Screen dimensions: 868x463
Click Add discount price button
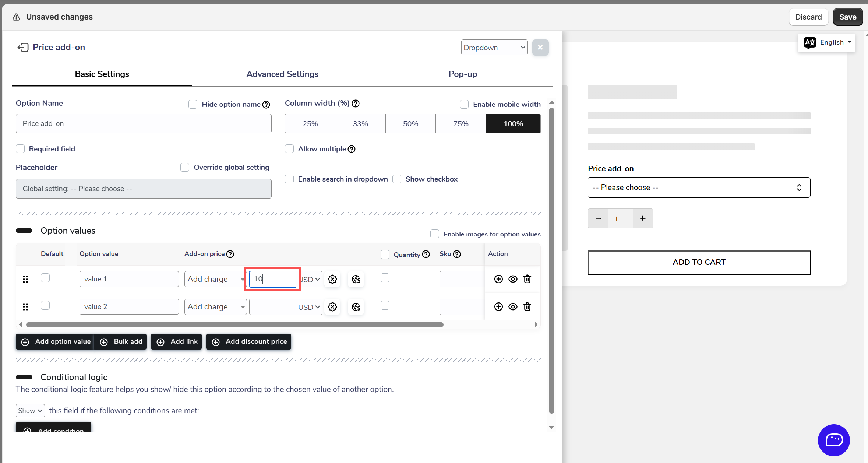249,342
